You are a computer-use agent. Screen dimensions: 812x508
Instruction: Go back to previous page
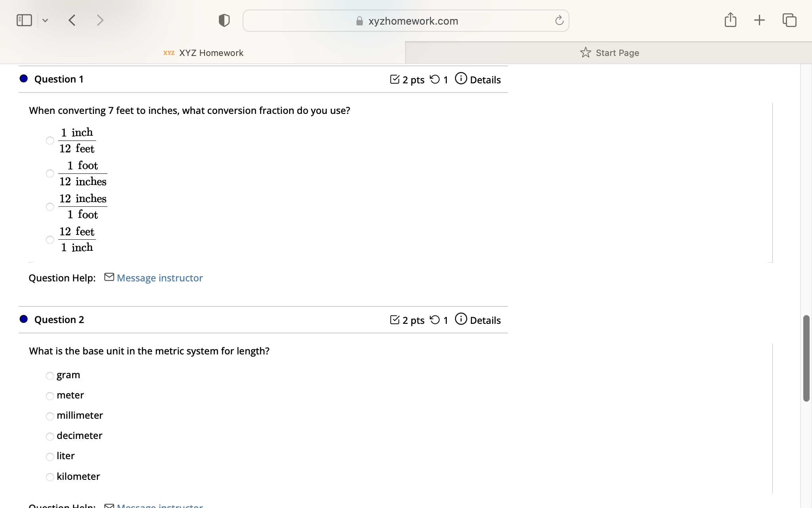tap(72, 20)
